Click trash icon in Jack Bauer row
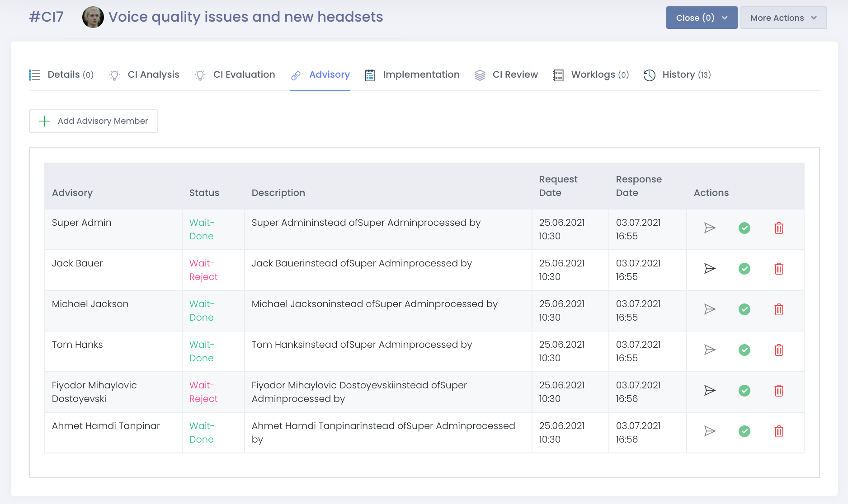Image resolution: width=848 pixels, height=504 pixels. [778, 269]
